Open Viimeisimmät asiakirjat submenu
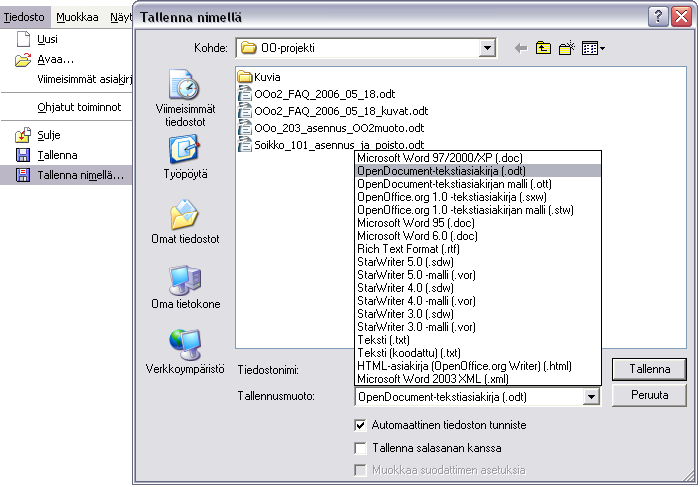 pos(66,79)
